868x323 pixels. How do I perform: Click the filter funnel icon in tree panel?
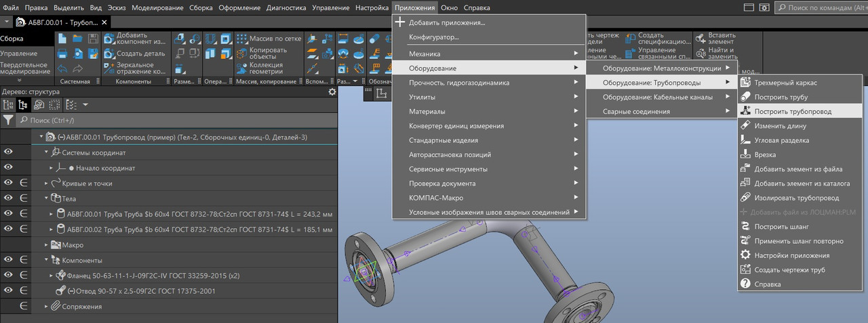tap(8, 120)
